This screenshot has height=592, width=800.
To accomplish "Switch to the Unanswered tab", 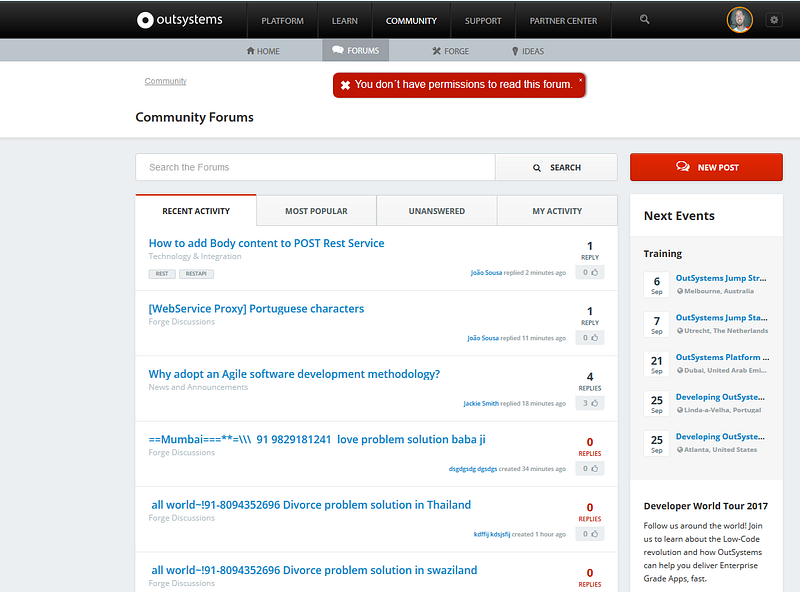I will point(437,211).
